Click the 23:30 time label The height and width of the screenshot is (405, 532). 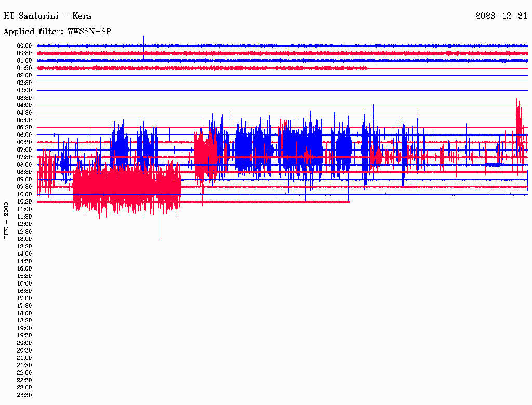point(24,395)
